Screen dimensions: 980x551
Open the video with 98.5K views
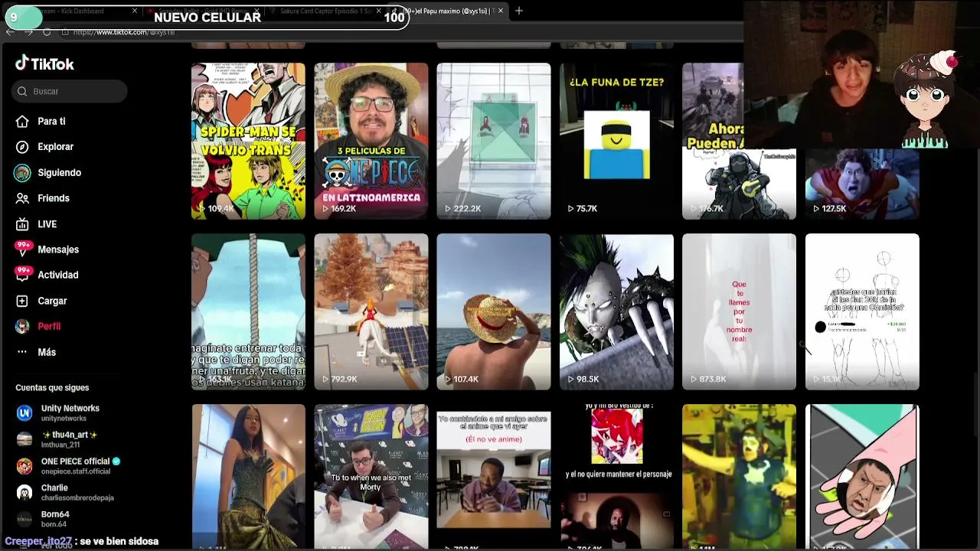(x=616, y=311)
